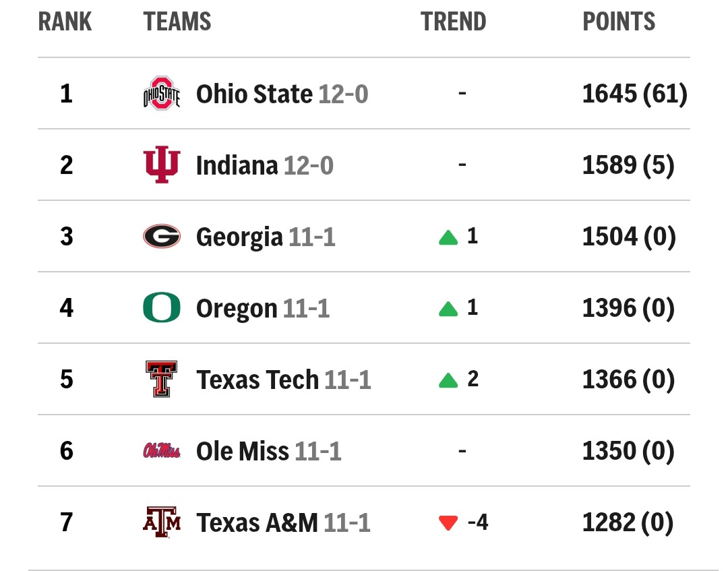Click the Texas Tech double-T logo
Image resolution: width=728 pixels, height=571 pixels.
[162, 380]
